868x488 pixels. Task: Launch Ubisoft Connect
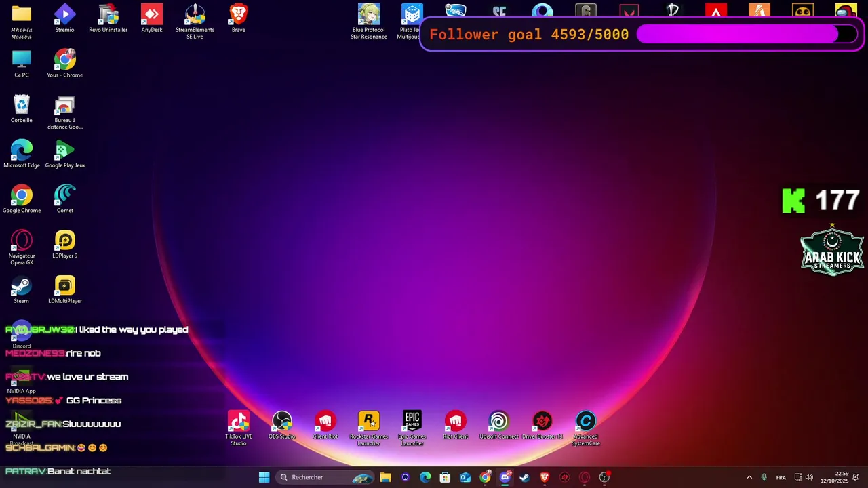tap(499, 425)
